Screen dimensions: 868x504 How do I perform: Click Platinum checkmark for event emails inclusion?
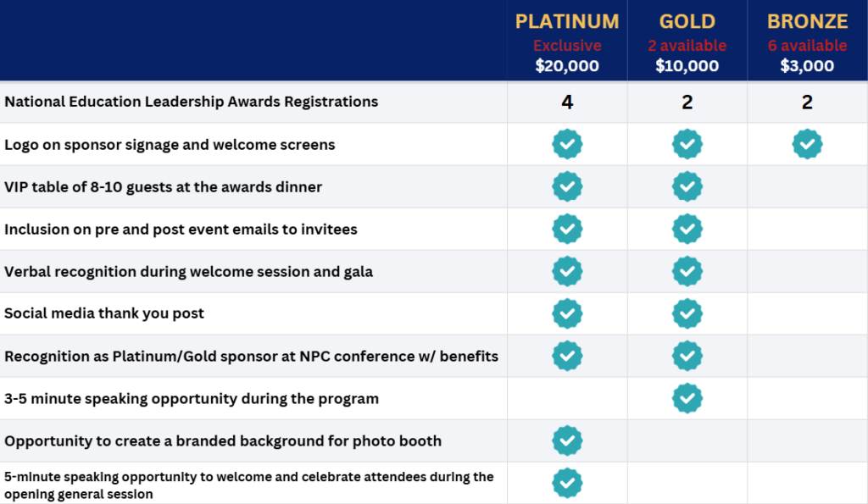567,229
